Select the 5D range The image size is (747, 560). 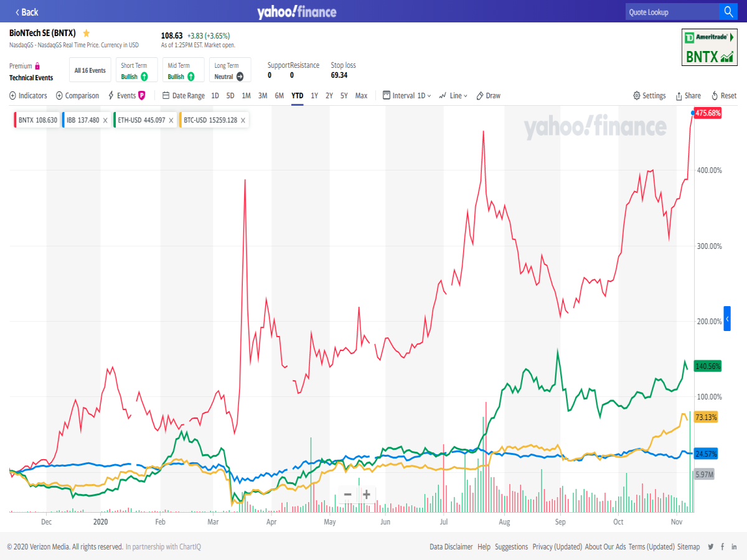coord(230,96)
